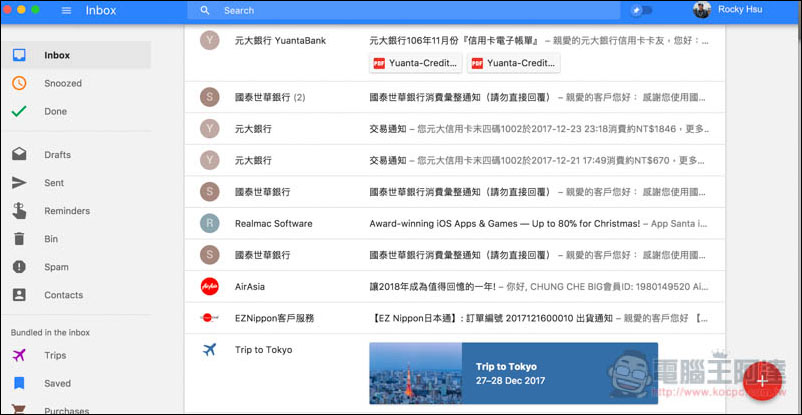Open the 元大銀行 YuantaBank email

click(280, 41)
